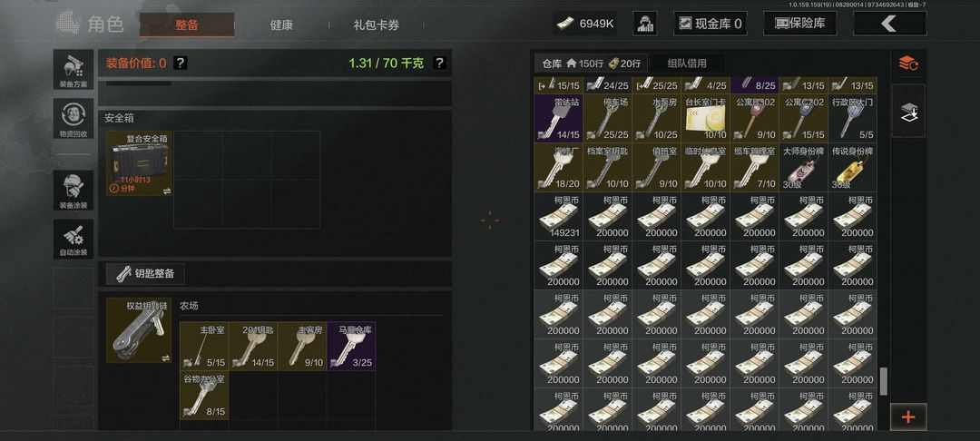Open the 保险库 button
The image size is (980, 441).
click(800, 24)
